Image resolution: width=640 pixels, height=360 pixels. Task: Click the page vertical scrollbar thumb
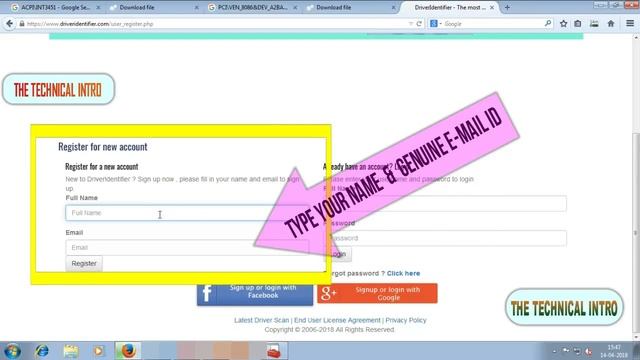636,233
